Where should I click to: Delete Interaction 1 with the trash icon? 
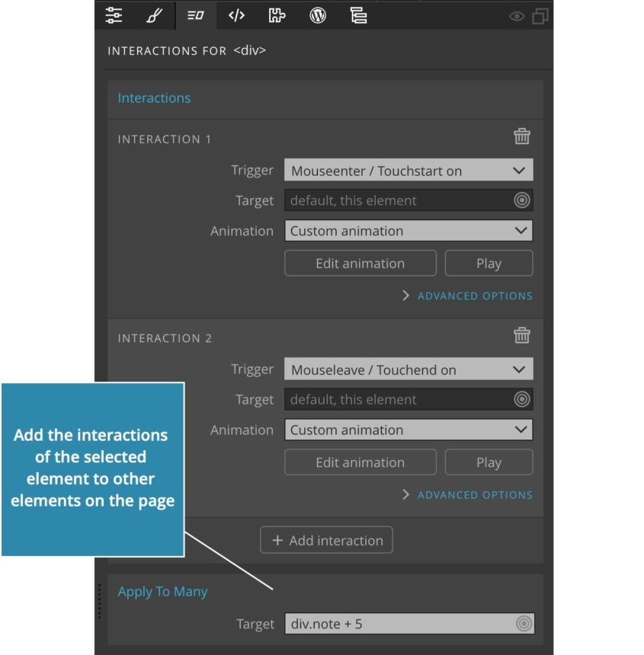[x=522, y=136]
